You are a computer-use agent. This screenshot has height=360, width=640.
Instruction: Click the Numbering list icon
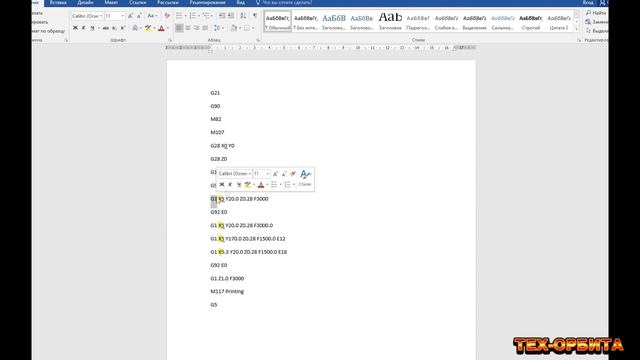192,16
